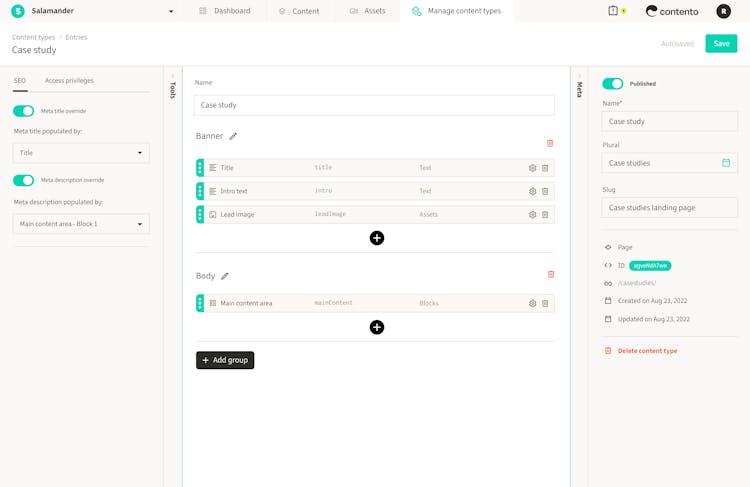This screenshot has width=750, height=487.
Task: Go to the Assets tab
Action: (367, 11)
